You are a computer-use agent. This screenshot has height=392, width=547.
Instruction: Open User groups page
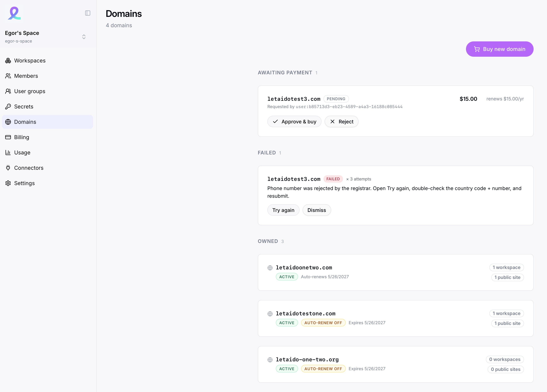tap(47, 91)
